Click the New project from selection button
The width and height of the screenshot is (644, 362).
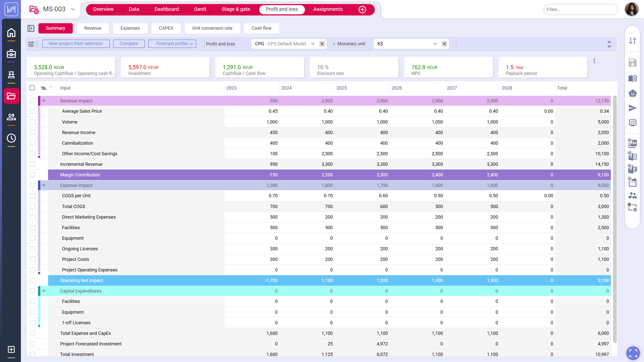coord(75,43)
